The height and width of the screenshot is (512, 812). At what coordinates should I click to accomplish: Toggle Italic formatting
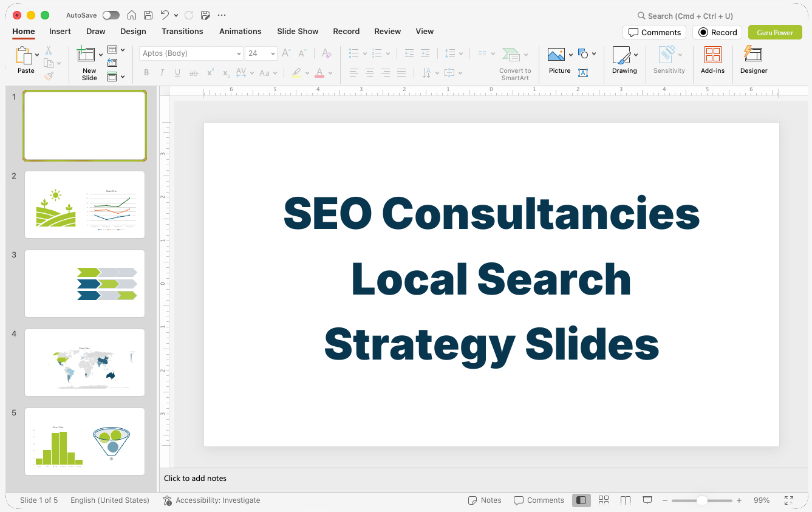point(162,73)
